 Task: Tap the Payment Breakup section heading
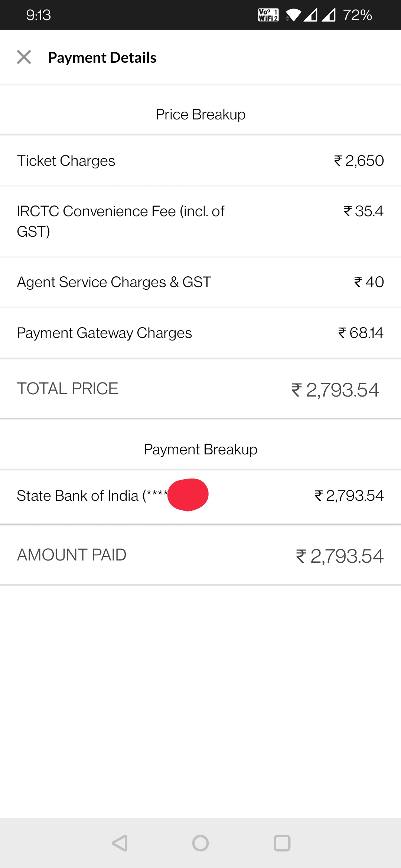tap(200, 450)
